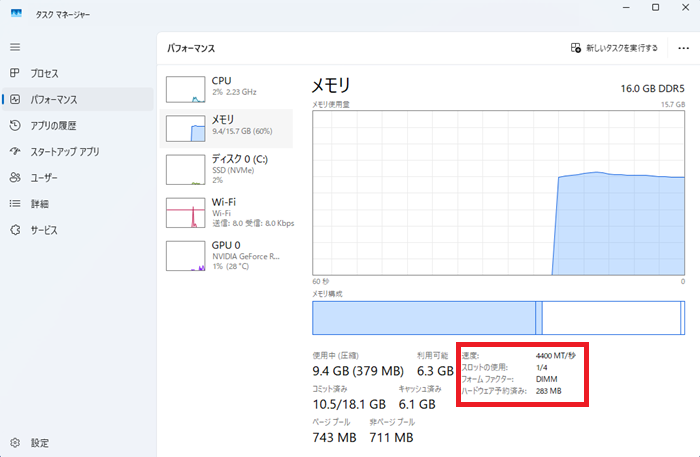Click the ユーザー people icon

click(x=15, y=177)
